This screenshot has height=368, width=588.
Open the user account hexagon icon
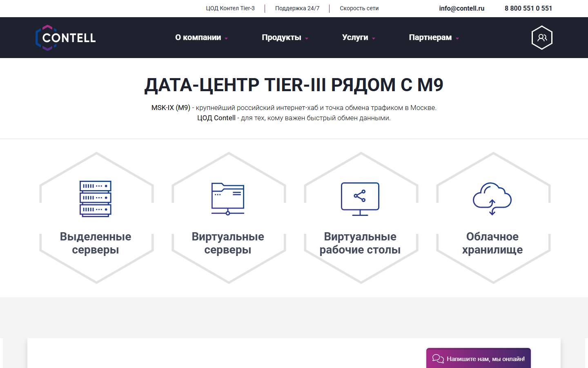[x=542, y=38]
